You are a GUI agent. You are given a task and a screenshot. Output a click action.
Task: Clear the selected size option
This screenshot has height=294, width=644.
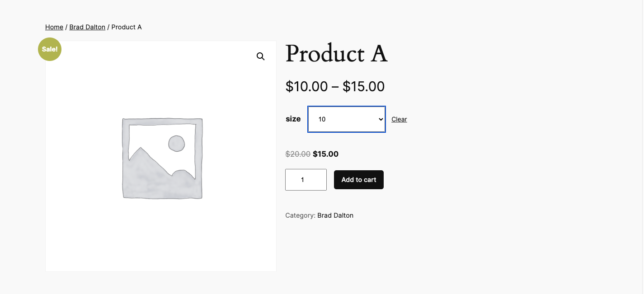pos(399,119)
